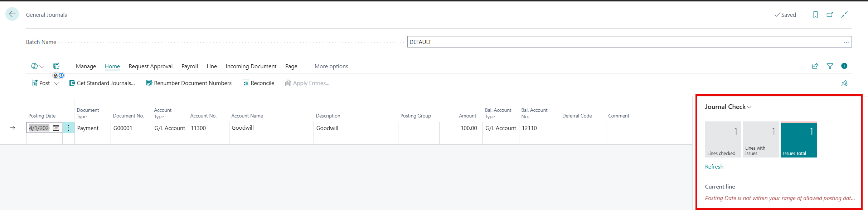
Task: Click the Saved status indicator
Action: coord(785,15)
